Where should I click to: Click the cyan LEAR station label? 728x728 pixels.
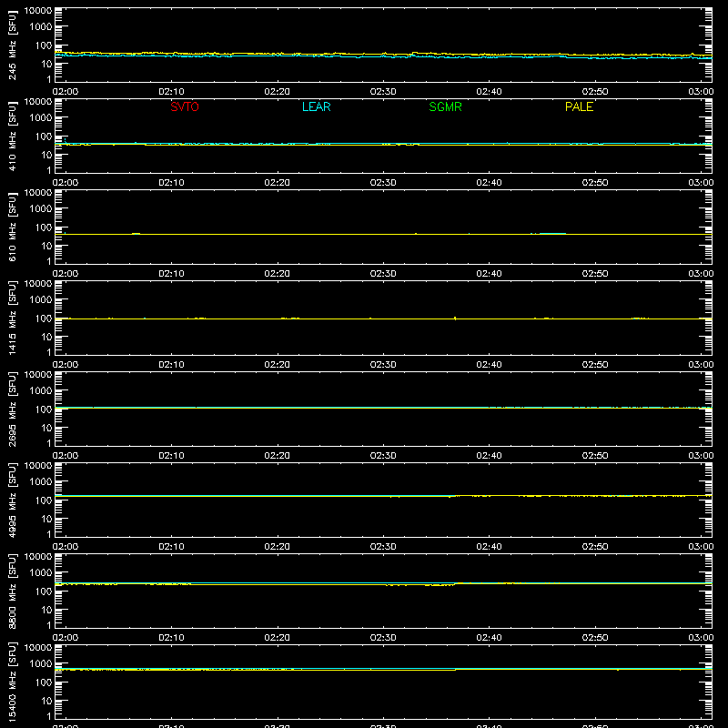click(x=316, y=106)
